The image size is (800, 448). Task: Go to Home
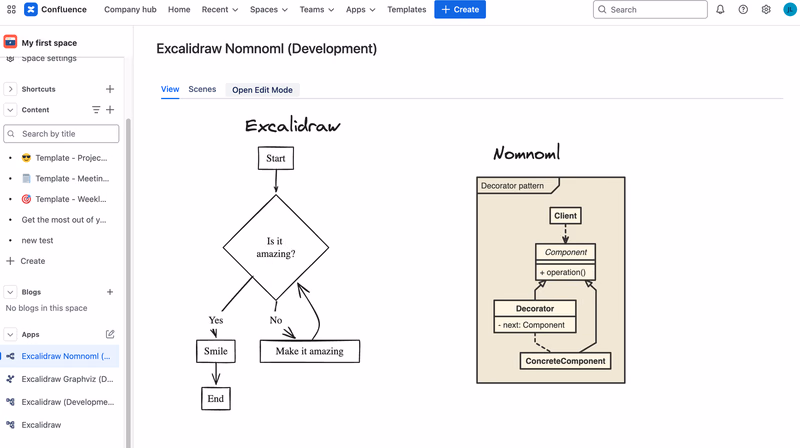pyautogui.click(x=179, y=9)
